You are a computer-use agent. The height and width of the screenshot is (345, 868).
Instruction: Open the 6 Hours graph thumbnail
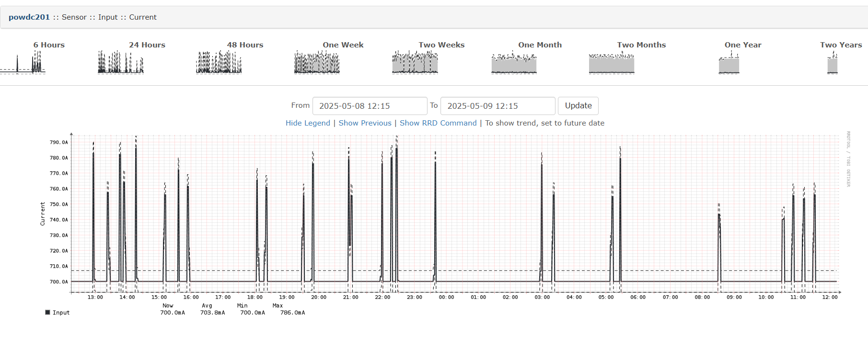[23, 62]
